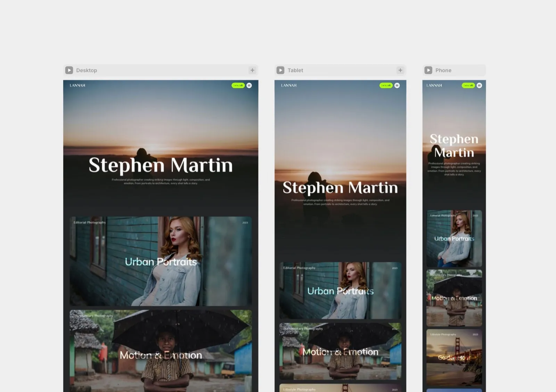Select description paragraph under Desktop heading
556x392 pixels.
pos(161,181)
